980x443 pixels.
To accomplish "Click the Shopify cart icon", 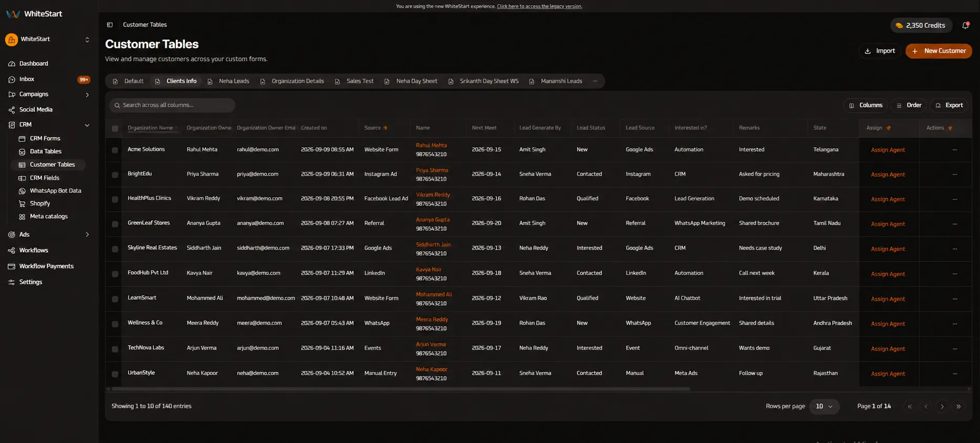I will coord(22,204).
